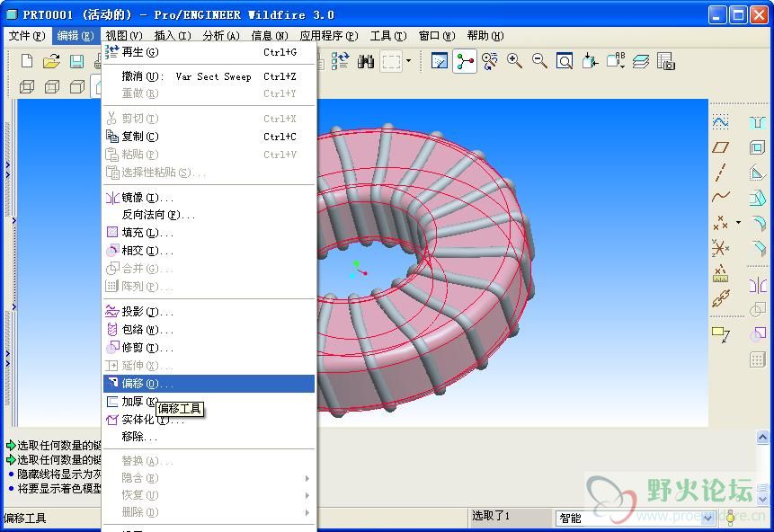Click the zoom in magnifier icon
The width and height of the screenshot is (774, 532).
click(515, 61)
